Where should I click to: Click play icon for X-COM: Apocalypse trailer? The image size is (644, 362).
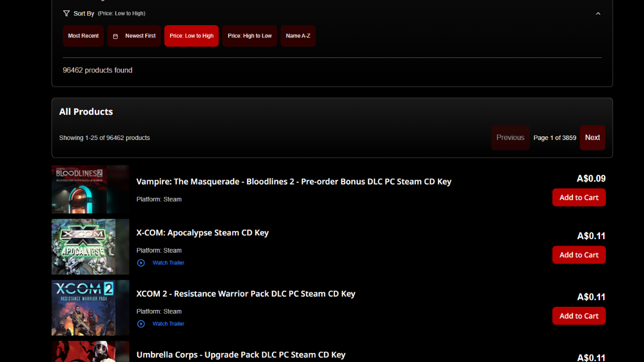[141, 263]
